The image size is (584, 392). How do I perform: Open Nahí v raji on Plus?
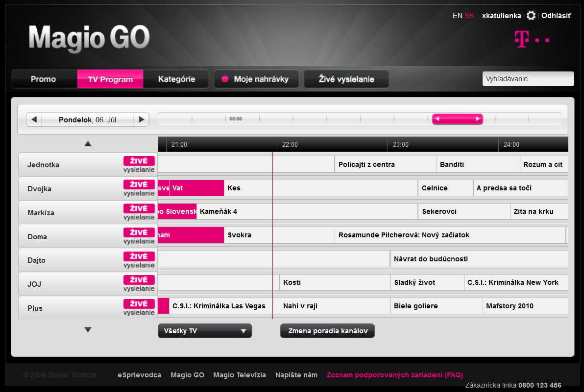coord(335,306)
